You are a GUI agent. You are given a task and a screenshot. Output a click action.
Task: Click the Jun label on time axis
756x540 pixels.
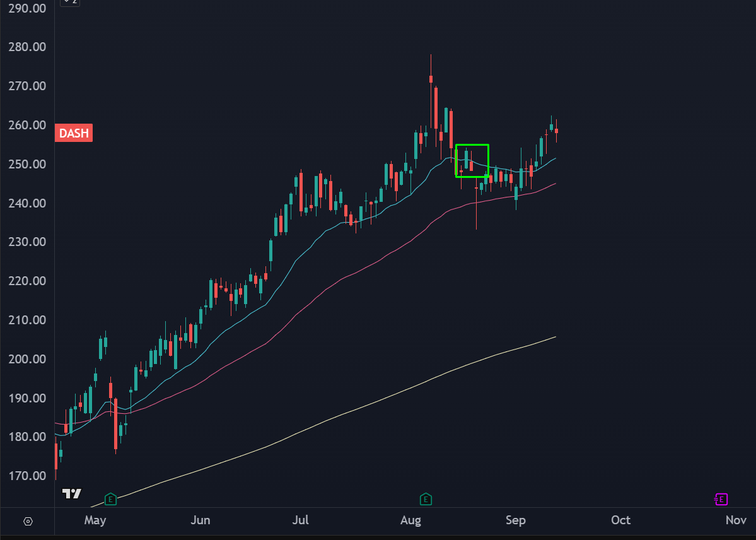(x=200, y=520)
